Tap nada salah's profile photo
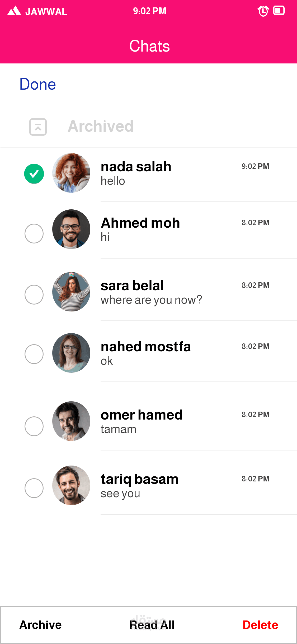The image size is (297, 644). 71,173
